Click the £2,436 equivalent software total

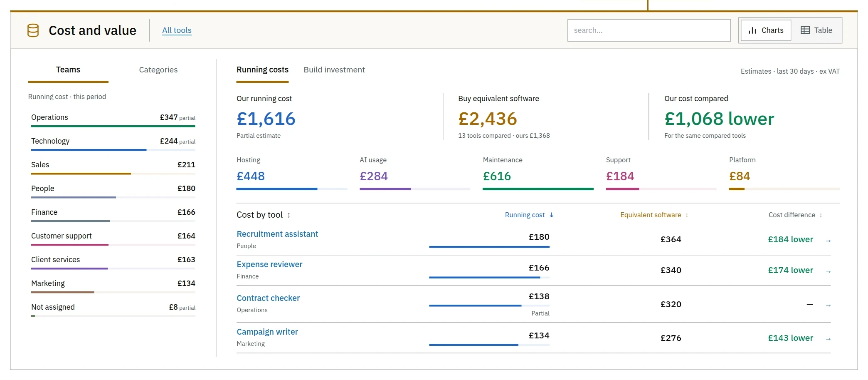pos(488,119)
